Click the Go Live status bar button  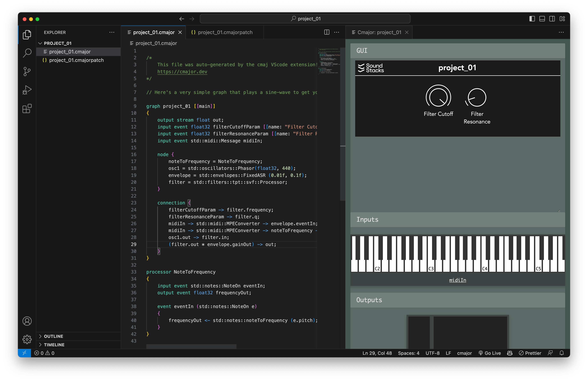click(489, 353)
